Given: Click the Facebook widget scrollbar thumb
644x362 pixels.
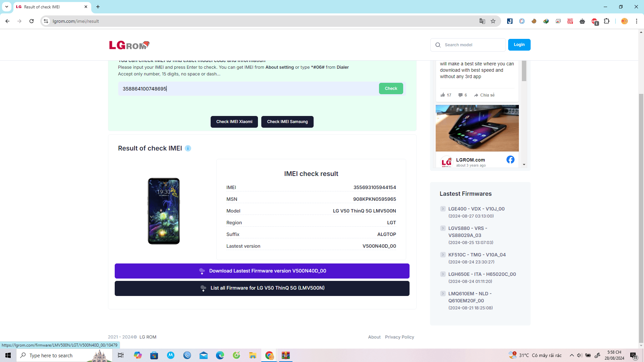Looking at the screenshot, I should tap(524, 71).
